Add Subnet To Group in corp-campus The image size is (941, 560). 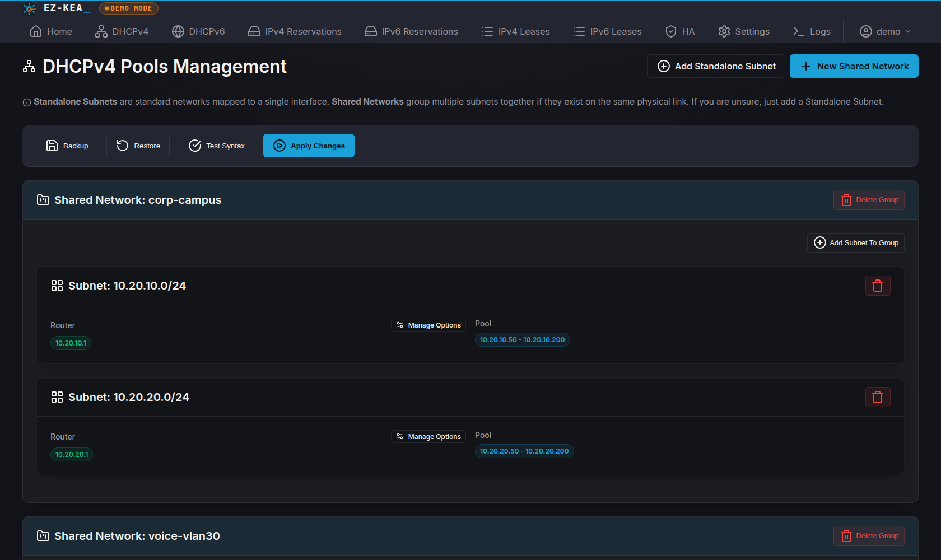point(856,242)
